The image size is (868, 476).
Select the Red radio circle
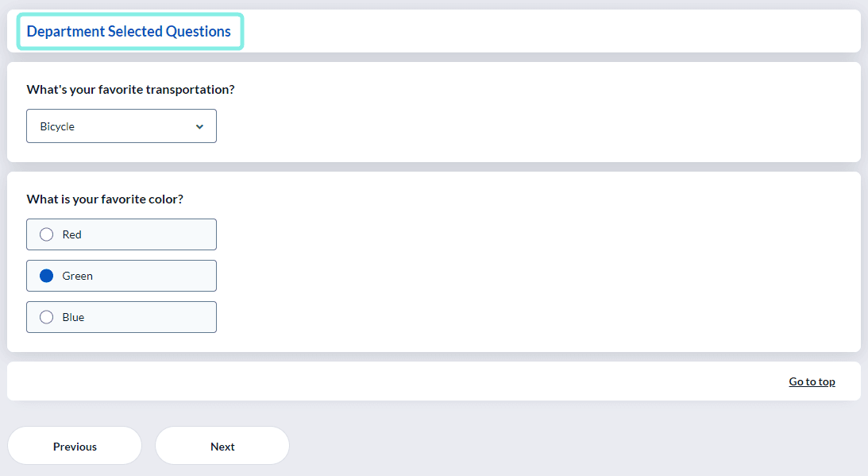click(x=47, y=234)
